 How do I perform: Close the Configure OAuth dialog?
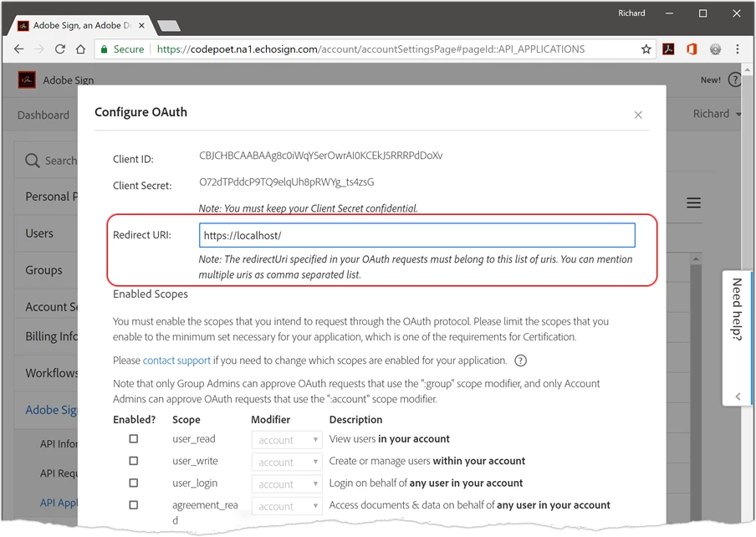click(638, 115)
